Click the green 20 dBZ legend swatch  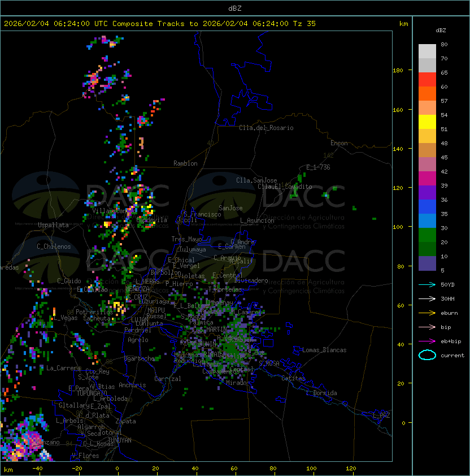click(427, 235)
